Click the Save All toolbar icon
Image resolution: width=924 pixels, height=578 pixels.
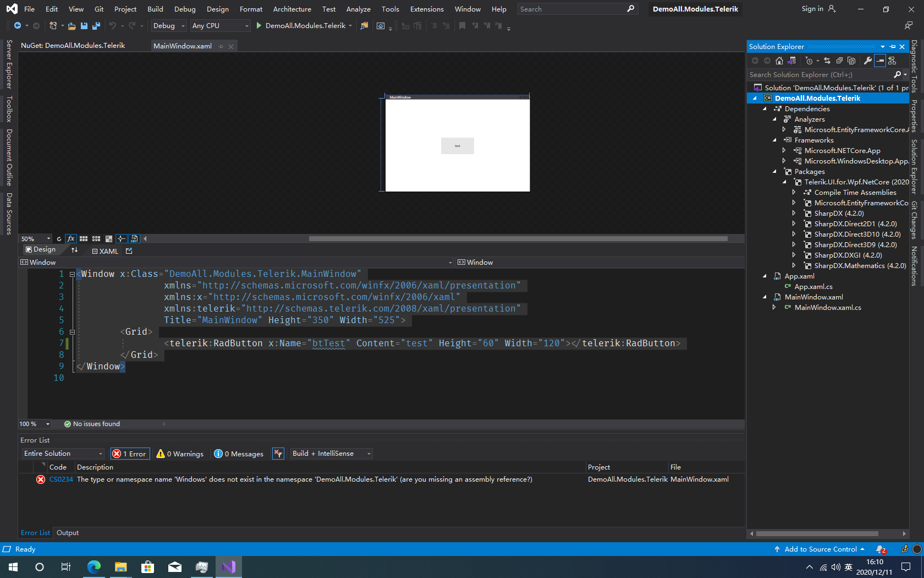coord(96,26)
